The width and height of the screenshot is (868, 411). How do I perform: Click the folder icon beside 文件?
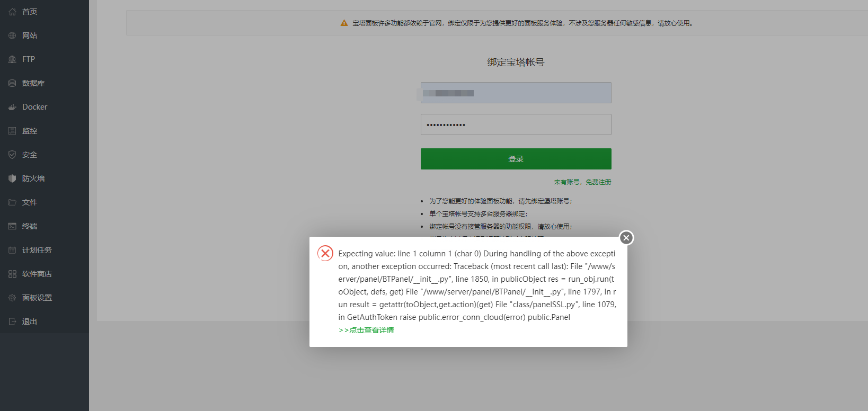12,202
